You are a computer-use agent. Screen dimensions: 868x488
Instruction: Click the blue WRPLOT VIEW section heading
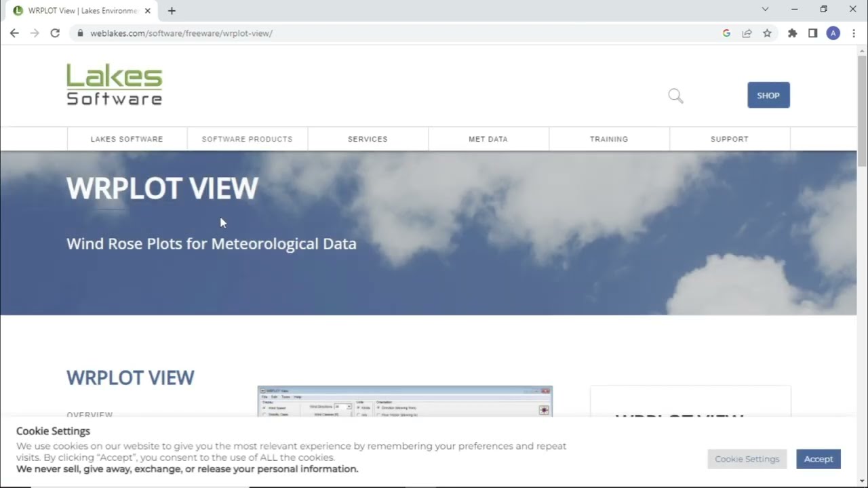tap(130, 378)
